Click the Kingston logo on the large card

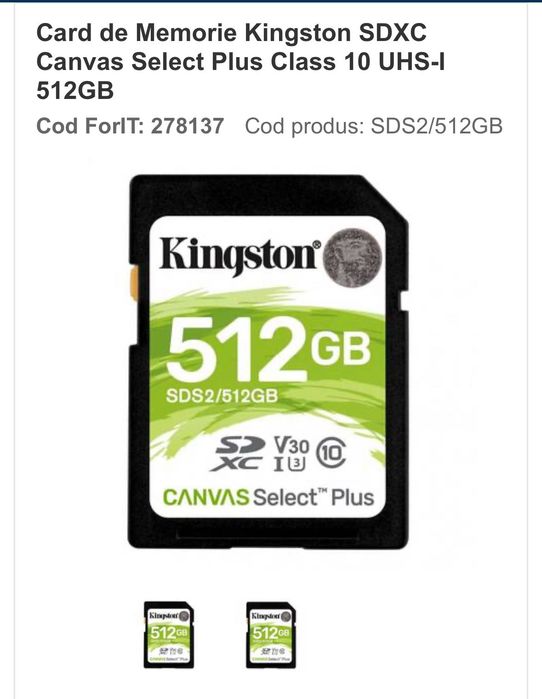tap(240, 257)
